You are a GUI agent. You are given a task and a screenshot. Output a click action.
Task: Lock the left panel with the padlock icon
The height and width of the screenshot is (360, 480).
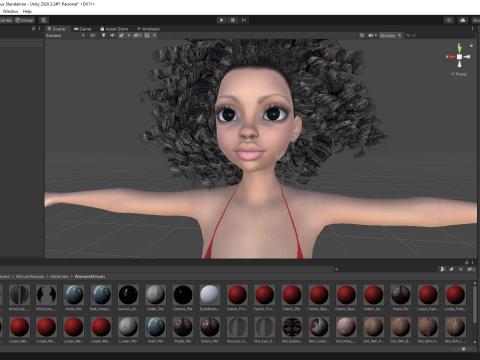coord(33,29)
